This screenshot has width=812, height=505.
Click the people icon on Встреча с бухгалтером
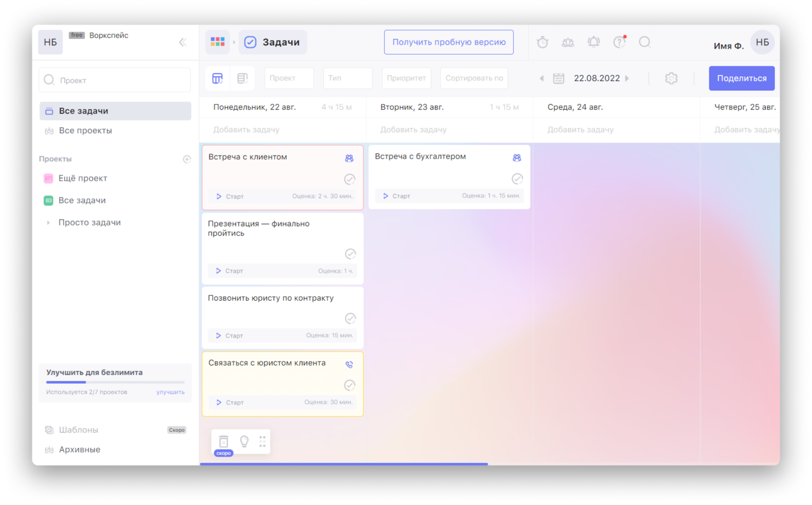pos(517,158)
